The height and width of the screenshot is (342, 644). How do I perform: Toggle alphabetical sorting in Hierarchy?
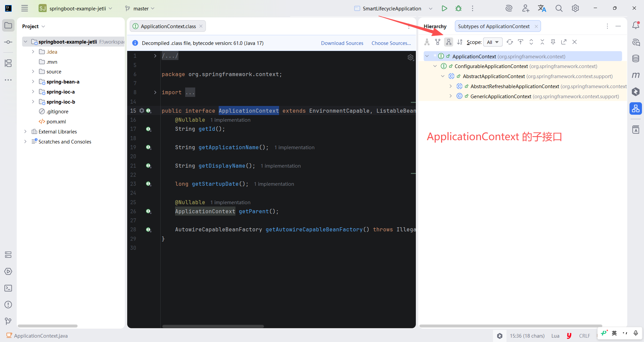coord(460,42)
